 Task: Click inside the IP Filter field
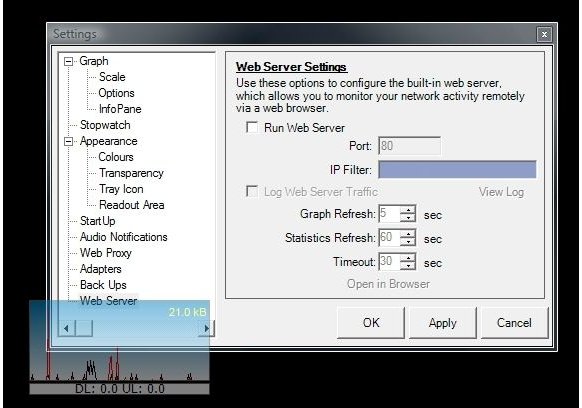point(457,169)
